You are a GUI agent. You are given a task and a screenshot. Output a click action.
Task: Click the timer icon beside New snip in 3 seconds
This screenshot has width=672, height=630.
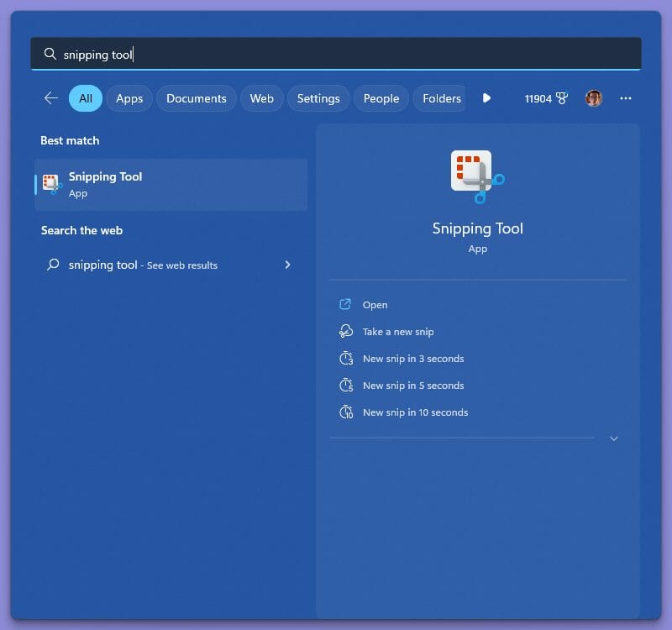(x=347, y=358)
